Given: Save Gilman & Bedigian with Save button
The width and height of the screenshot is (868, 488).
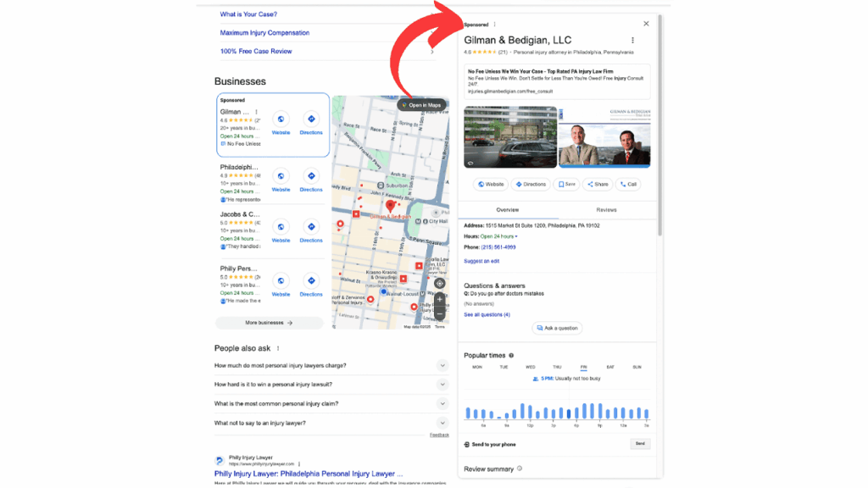Looking at the screenshot, I should [x=566, y=184].
